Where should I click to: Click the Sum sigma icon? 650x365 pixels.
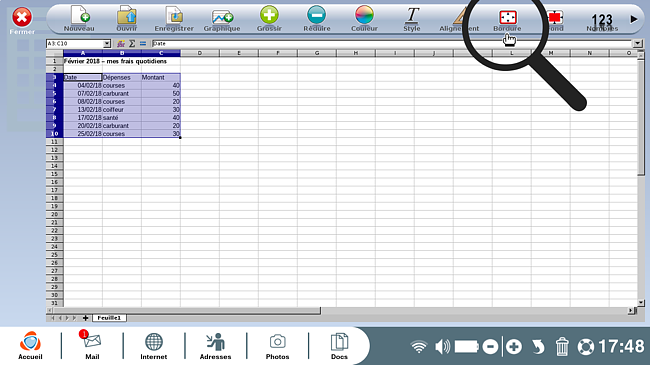pyautogui.click(x=132, y=44)
